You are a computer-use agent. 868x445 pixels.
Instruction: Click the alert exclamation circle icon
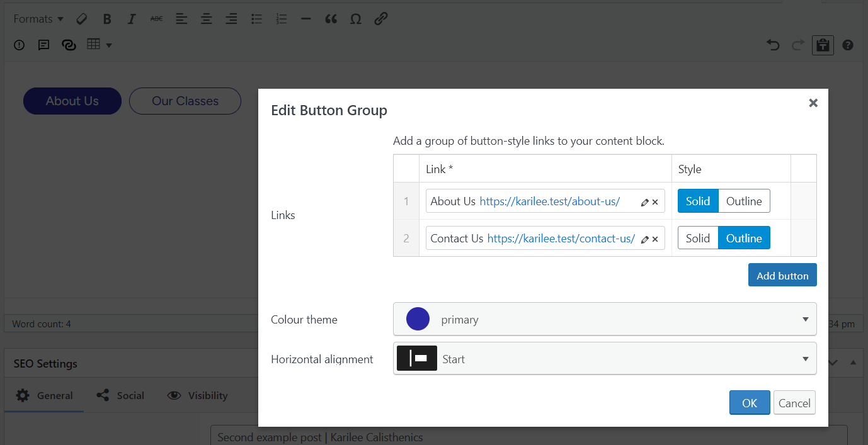coord(20,45)
